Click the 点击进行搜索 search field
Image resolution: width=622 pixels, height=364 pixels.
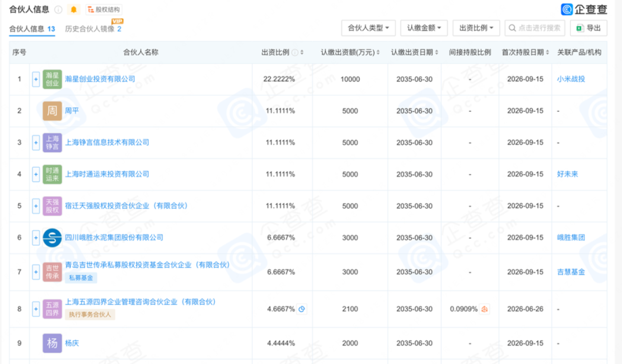[535, 28]
